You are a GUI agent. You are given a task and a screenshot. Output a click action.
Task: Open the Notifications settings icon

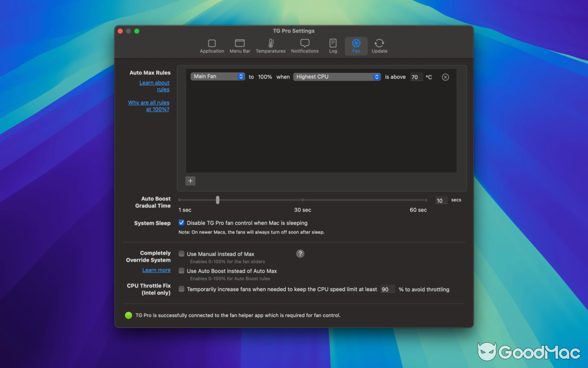coord(305,46)
